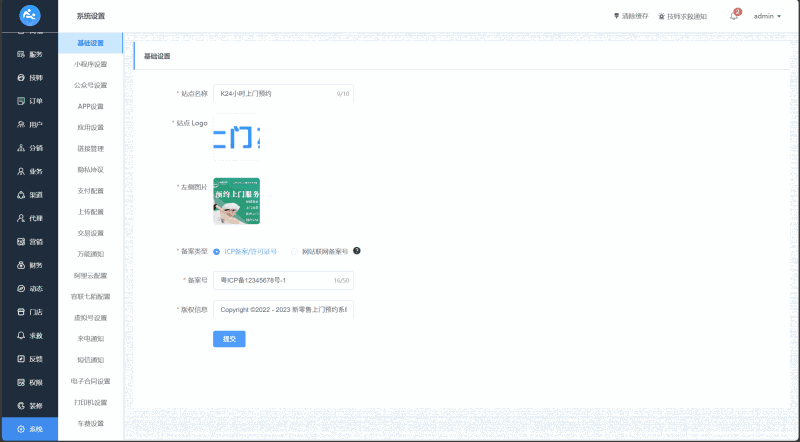Click the 清除缓存 clear cache icon
Viewport: 800px width, 442px height.
click(616, 16)
